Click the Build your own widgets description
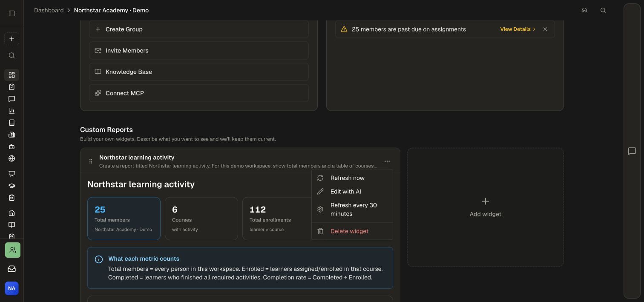 [178, 139]
